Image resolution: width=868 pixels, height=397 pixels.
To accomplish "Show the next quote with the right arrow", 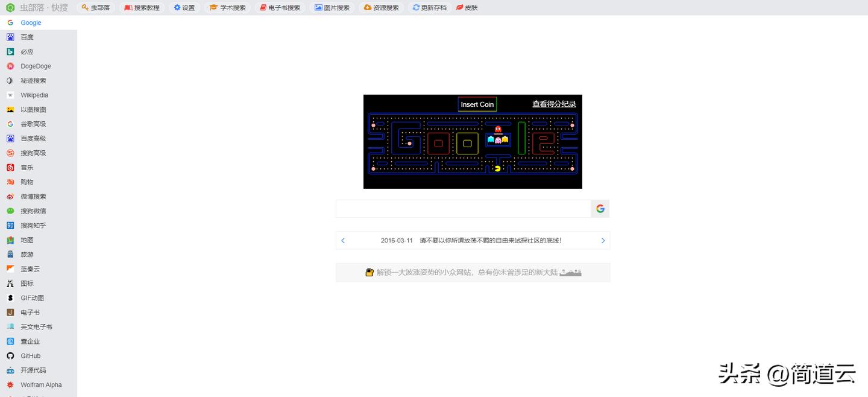I will [603, 240].
